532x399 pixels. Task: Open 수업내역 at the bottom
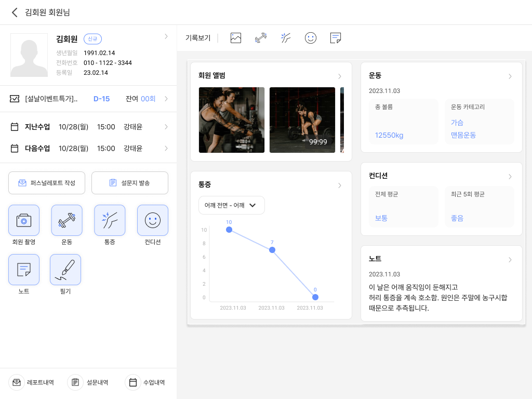(x=145, y=382)
